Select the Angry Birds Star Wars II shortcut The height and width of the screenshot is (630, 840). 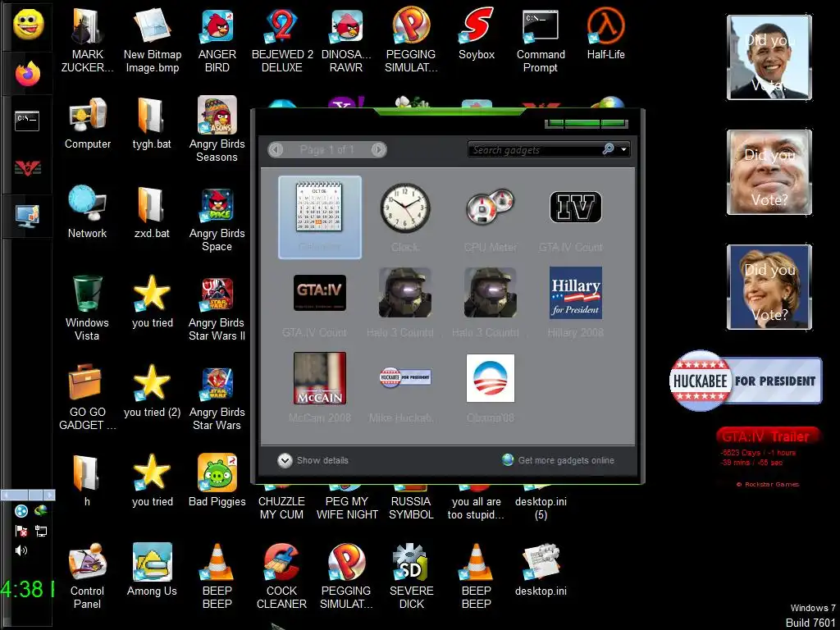pos(217,308)
